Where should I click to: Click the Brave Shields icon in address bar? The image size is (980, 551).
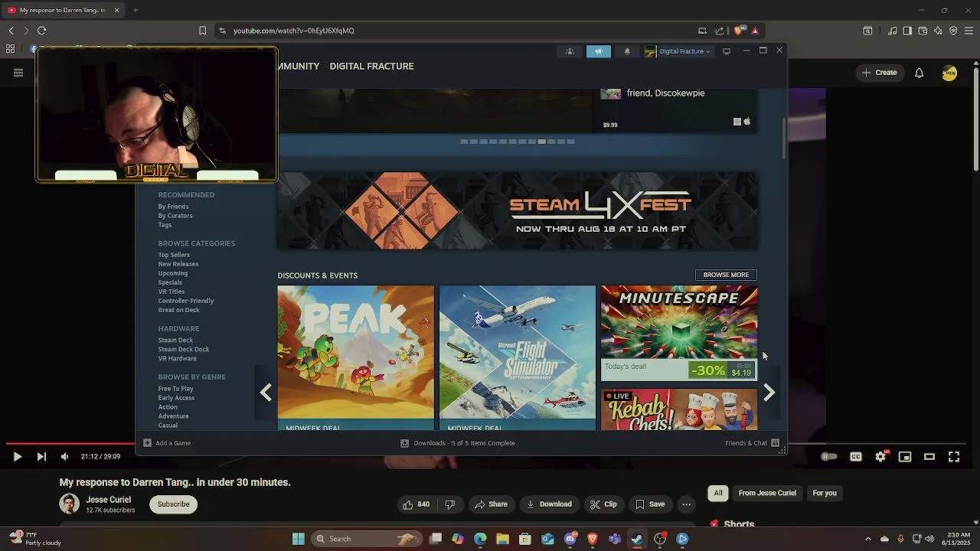point(738,31)
